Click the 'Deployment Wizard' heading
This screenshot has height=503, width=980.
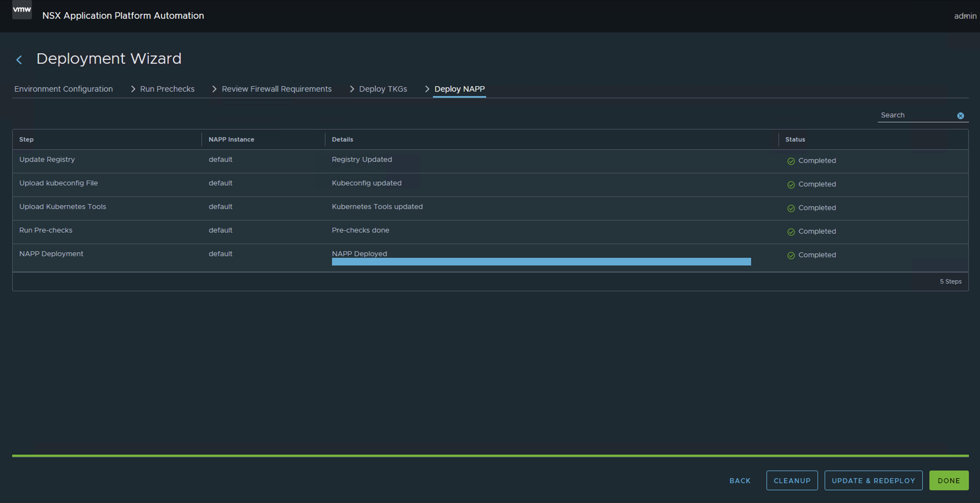[109, 59]
